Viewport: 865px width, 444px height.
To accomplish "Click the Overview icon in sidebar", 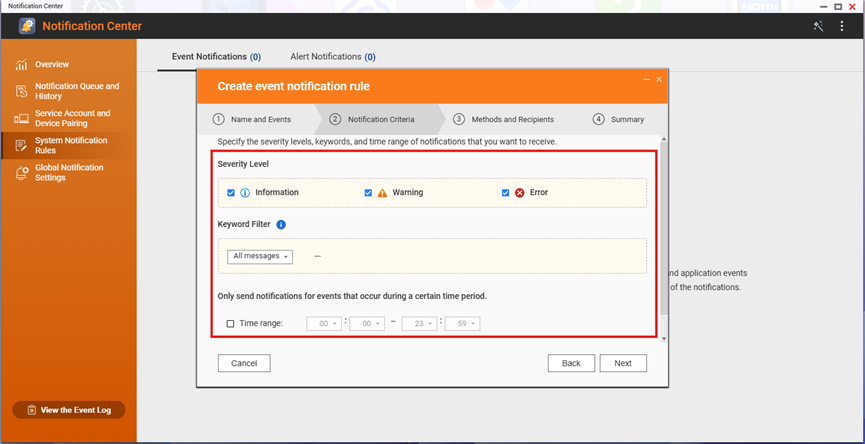I will (21, 65).
